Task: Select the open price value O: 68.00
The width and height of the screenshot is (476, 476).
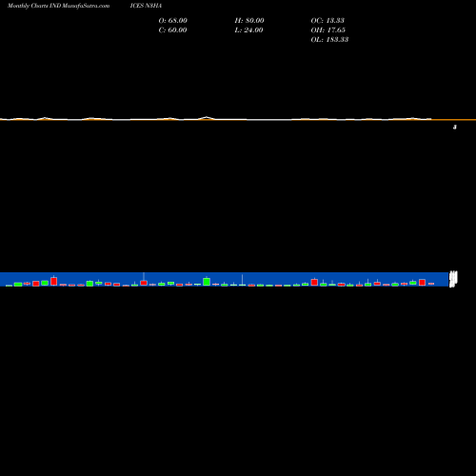Action: pyautogui.click(x=172, y=20)
